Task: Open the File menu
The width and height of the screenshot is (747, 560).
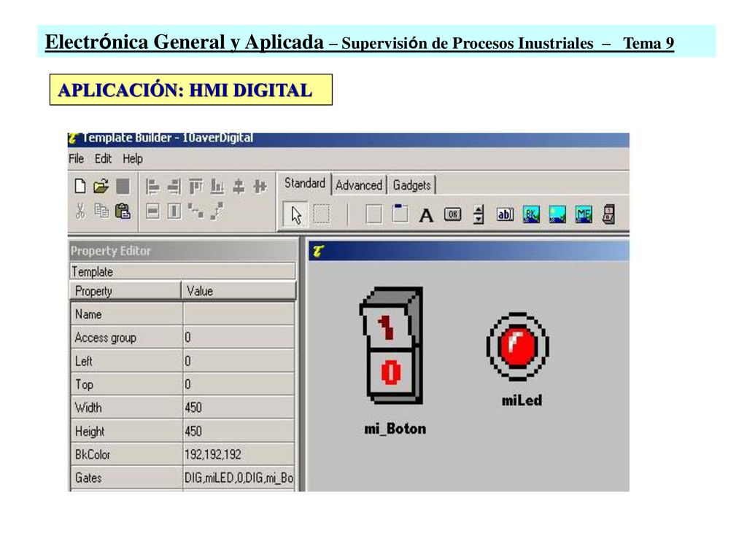Action: [76, 158]
